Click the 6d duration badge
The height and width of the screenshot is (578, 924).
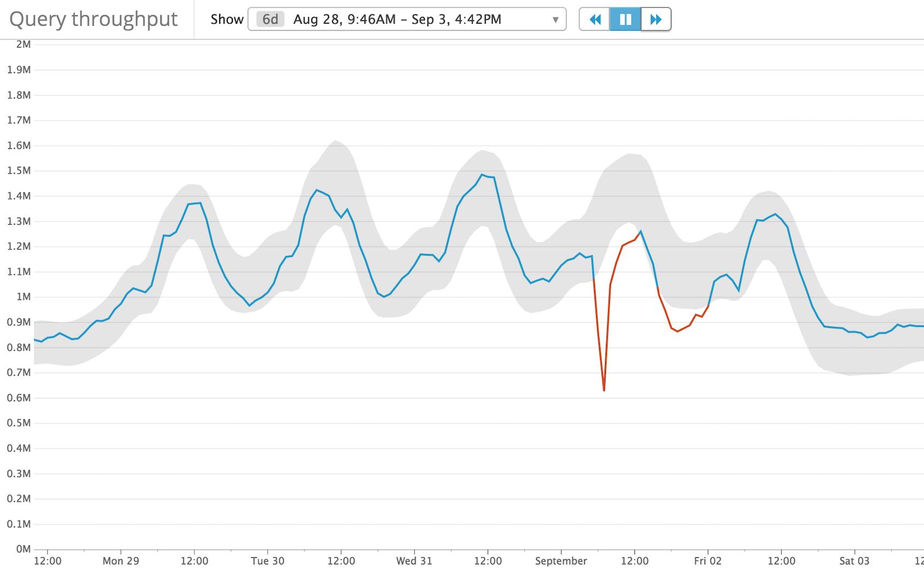270,20
